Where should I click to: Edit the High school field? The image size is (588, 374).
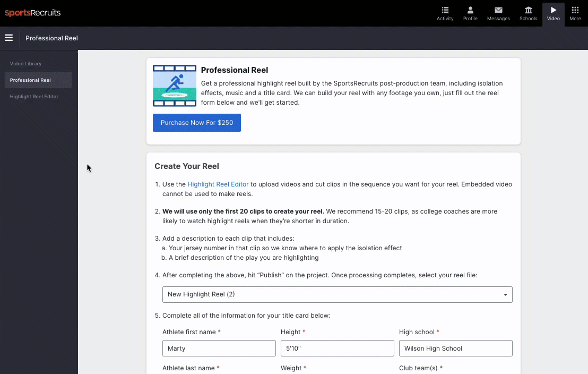click(x=456, y=348)
